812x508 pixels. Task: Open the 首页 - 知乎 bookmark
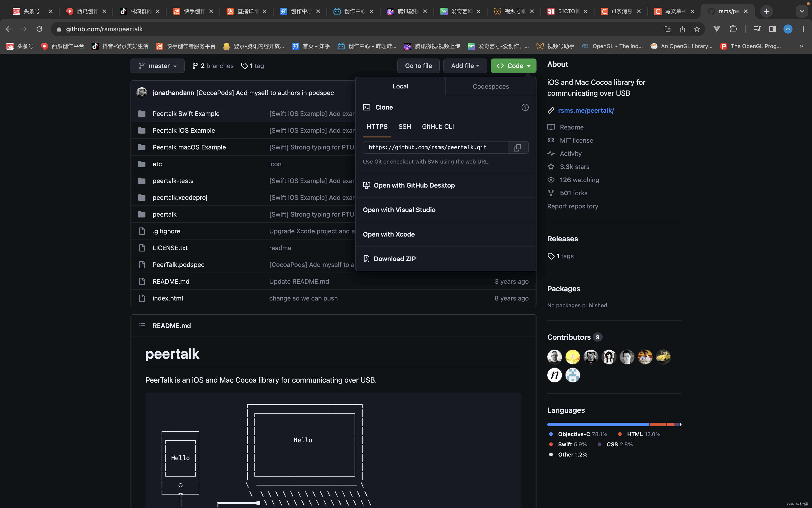[x=311, y=46]
